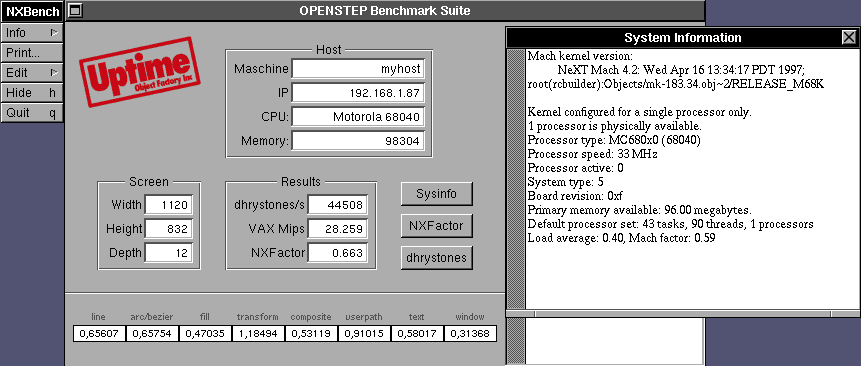
Task: Click the System Information vertical scrollbar
Action: tap(515, 179)
